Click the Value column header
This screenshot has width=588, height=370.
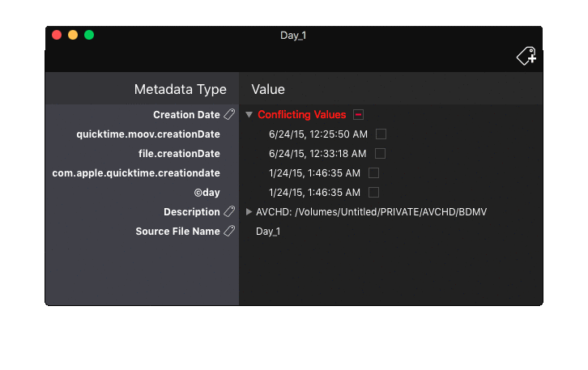[268, 89]
